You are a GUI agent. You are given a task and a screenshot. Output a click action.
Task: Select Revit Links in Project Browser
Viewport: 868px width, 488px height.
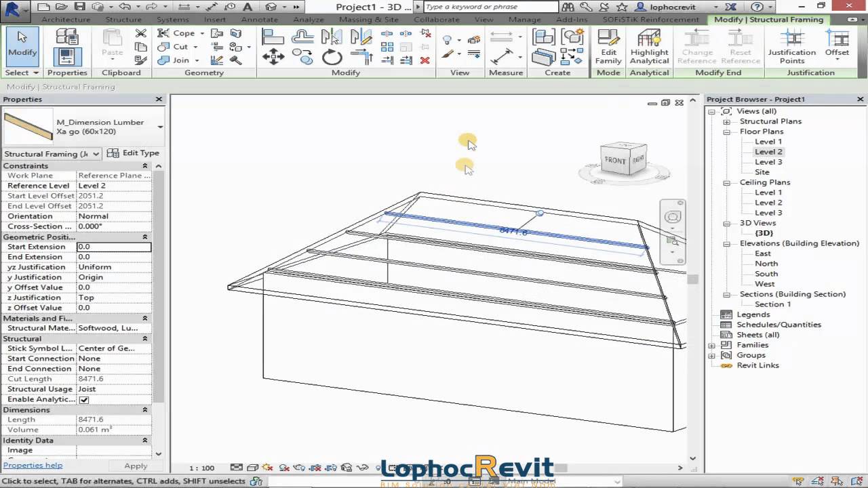click(x=757, y=365)
